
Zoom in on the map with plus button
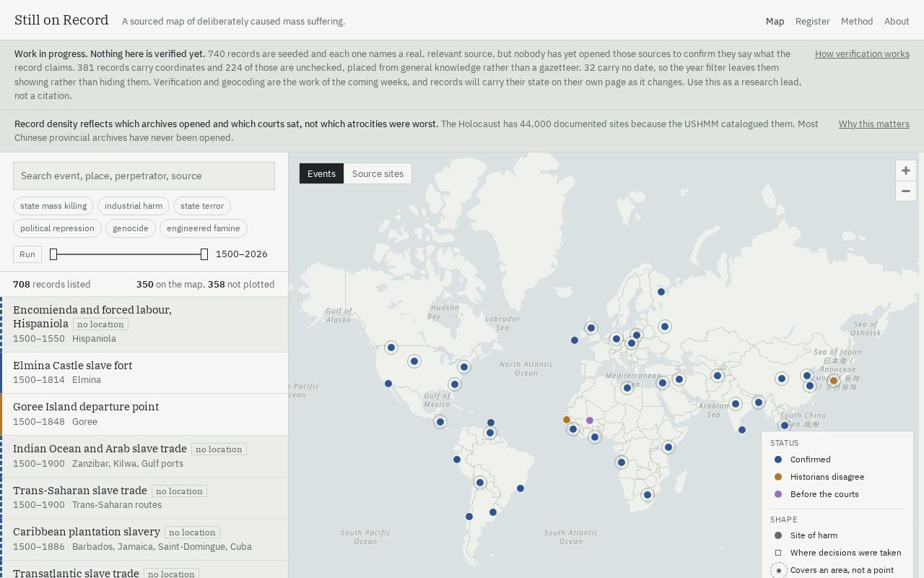[906, 171]
